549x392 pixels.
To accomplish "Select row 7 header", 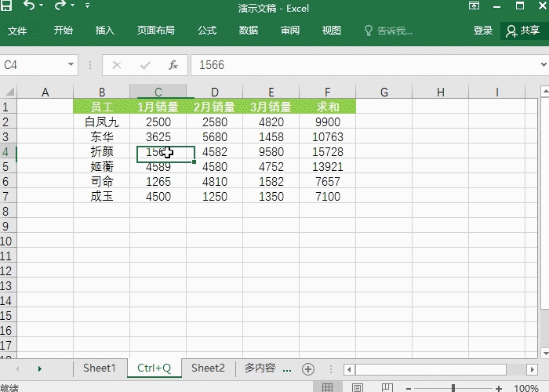I will point(8,196).
